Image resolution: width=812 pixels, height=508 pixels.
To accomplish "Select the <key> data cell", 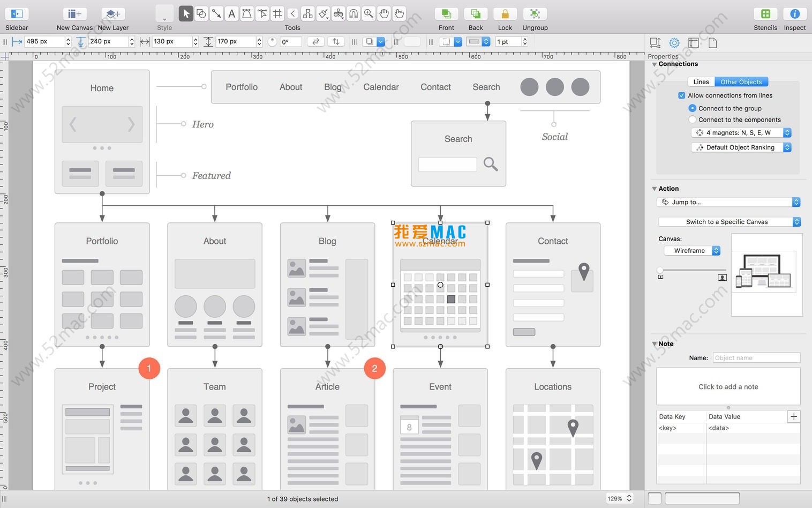I will coord(681,428).
